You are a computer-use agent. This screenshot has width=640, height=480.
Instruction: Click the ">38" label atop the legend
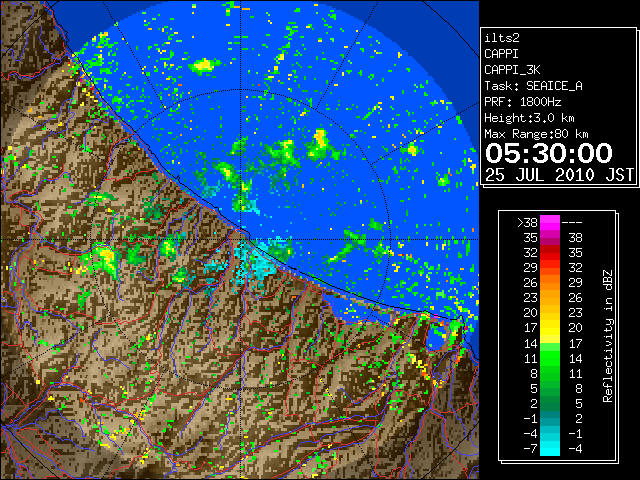(x=527, y=223)
